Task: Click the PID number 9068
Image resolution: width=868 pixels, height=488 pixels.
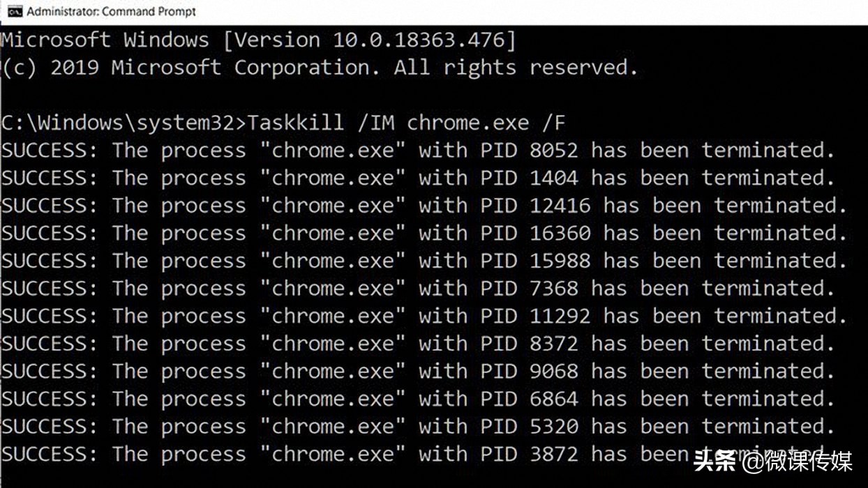Action: coord(553,371)
